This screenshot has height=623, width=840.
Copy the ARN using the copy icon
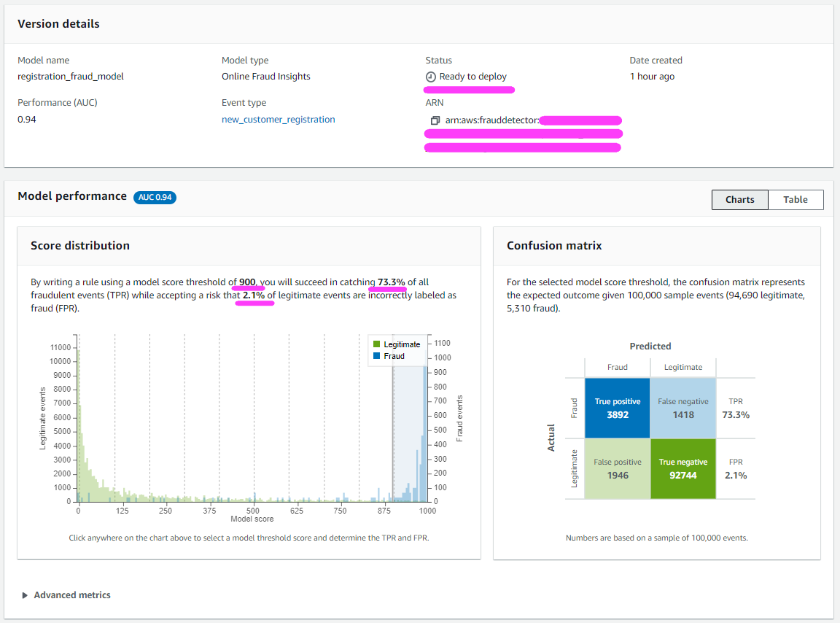pyautogui.click(x=435, y=120)
